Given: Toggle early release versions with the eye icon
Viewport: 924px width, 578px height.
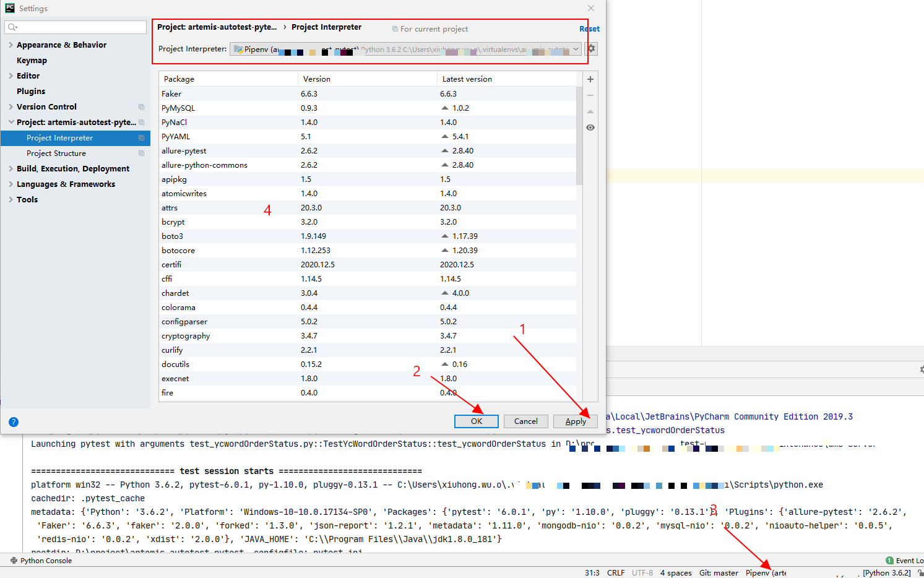Looking at the screenshot, I should tap(590, 127).
